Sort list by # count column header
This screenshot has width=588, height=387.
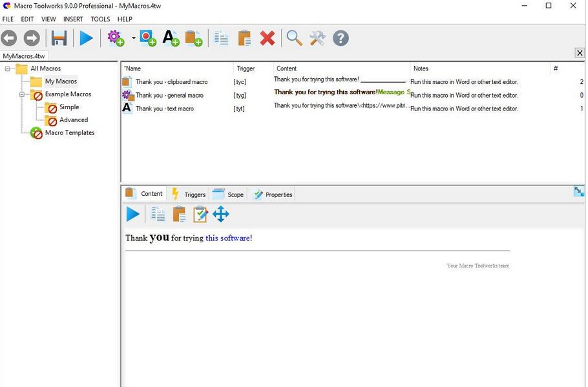pos(567,68)
